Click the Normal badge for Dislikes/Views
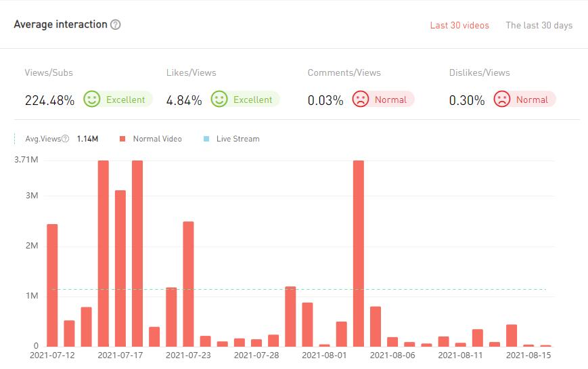This screenshot has width=588, height=369. [x=532, y=100]
